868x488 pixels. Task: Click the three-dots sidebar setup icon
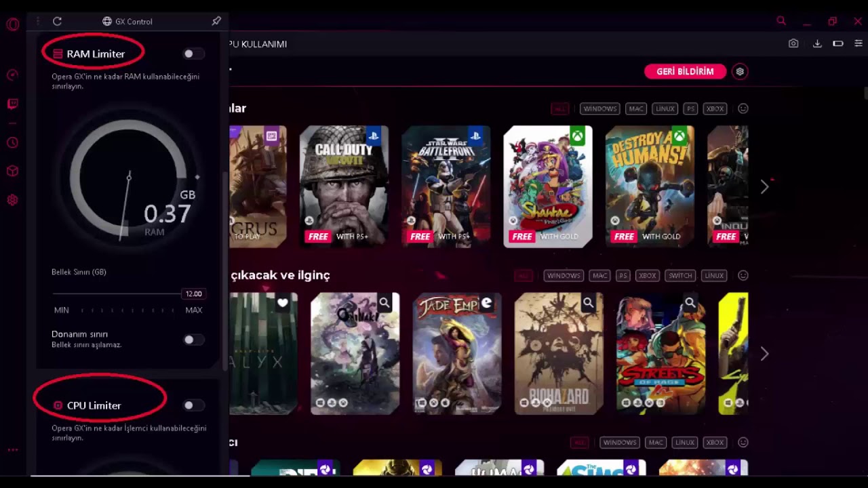(12, 450)
